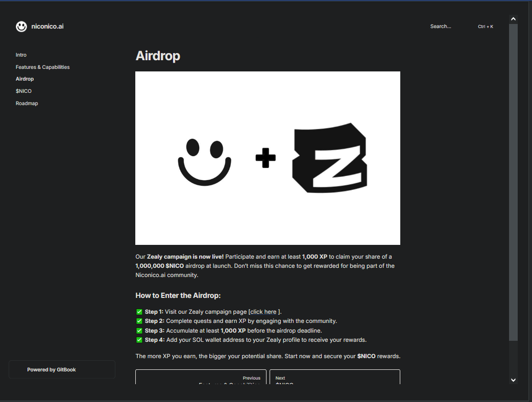Screen dimensions: 532x402
Task: Go to Next page $NICO card
Action: point(335,377)
